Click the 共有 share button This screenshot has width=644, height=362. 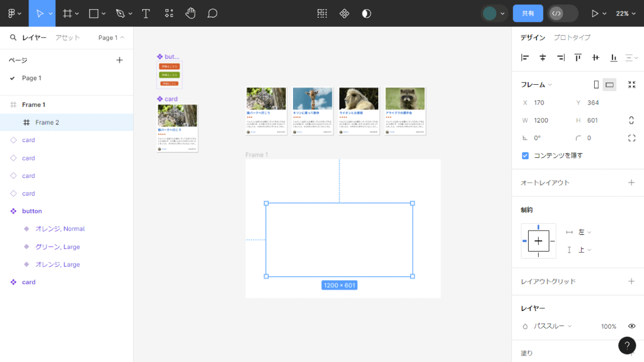528,13
